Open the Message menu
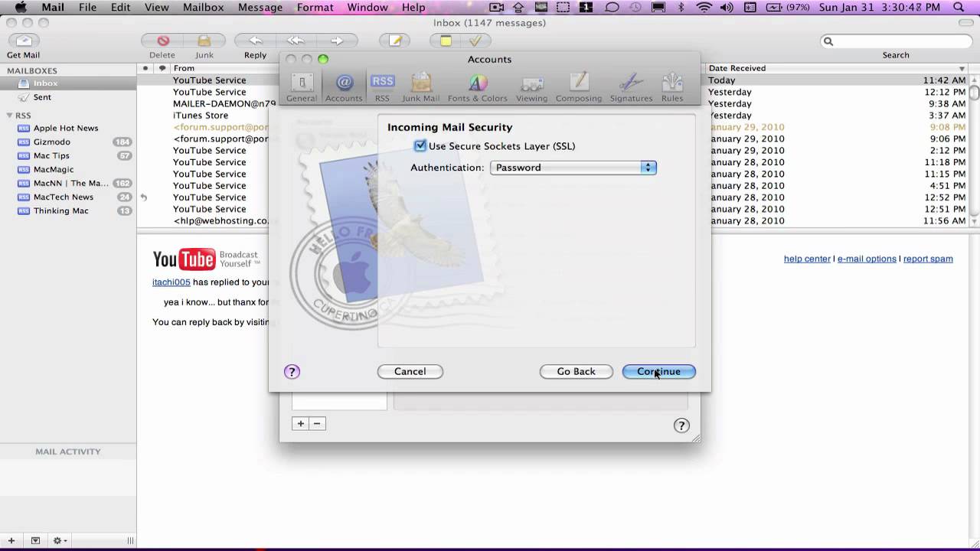The height and width of the screenshot is (551, 980). point(260,8)
